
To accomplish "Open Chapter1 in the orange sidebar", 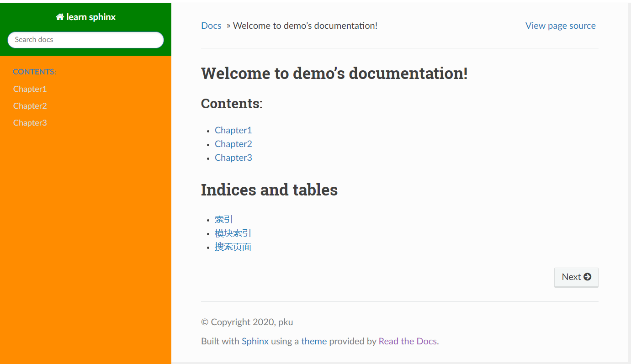I will coord(30,89).
